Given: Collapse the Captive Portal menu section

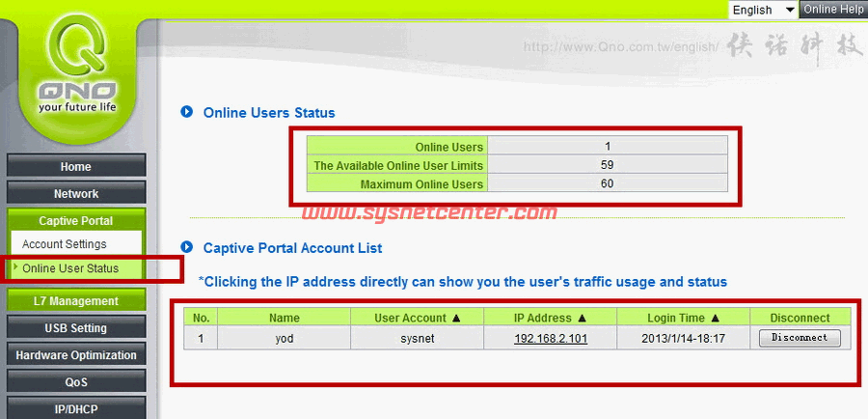Looking at the screenshot, I should [x=76, y=221].
